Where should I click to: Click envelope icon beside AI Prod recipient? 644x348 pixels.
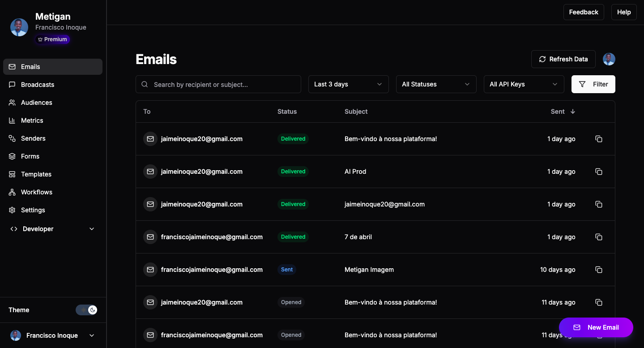click(150, 172)
